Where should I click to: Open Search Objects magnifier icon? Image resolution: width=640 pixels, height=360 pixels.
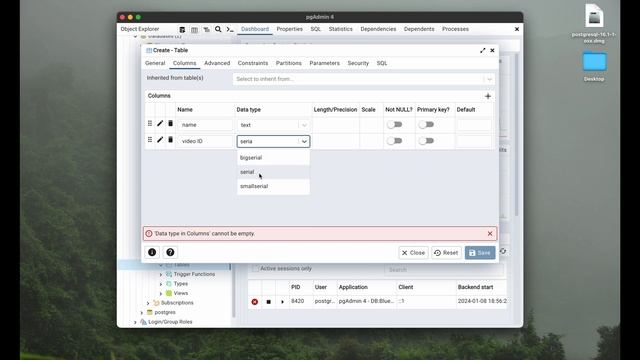[218, 29]
